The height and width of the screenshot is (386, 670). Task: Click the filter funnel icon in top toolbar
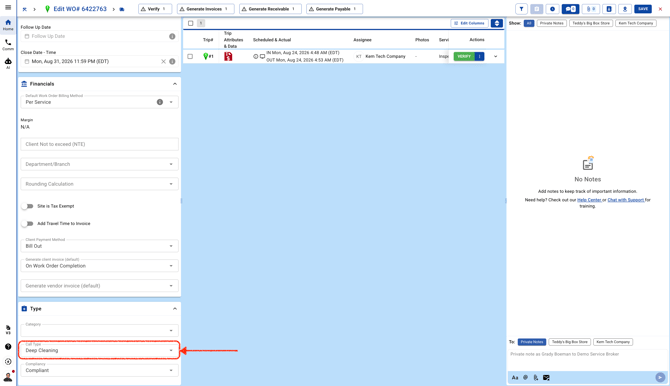(521, 9)
